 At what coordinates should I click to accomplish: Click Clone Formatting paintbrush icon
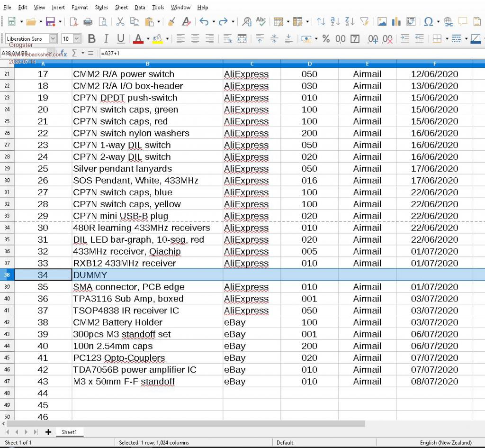point(171,22)
